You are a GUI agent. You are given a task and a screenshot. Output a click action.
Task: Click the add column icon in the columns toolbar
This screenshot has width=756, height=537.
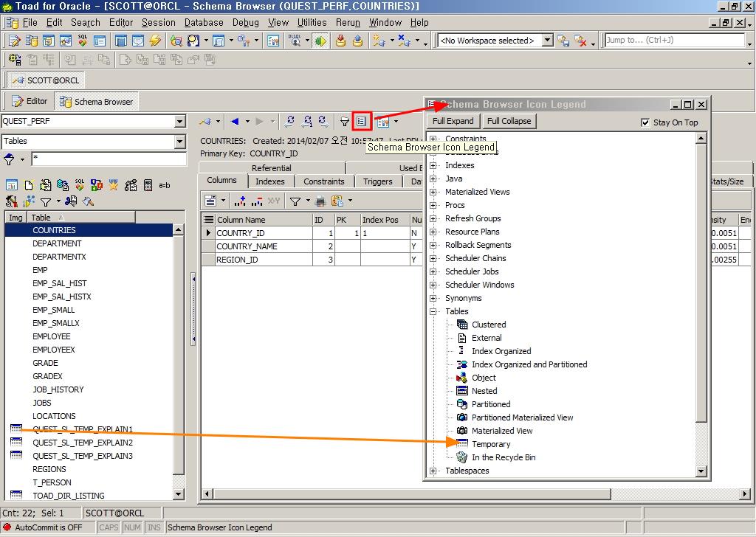tap(239, 201)
